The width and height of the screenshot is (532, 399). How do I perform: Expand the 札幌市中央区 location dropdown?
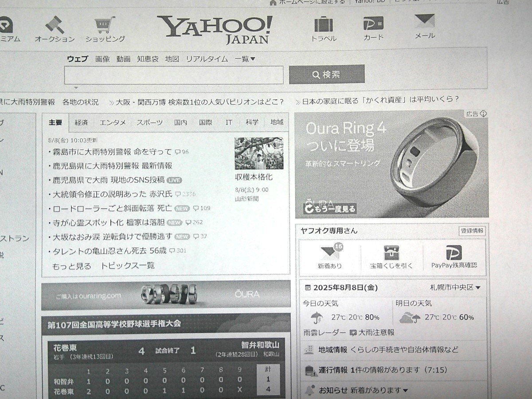[x=455, y=287]
